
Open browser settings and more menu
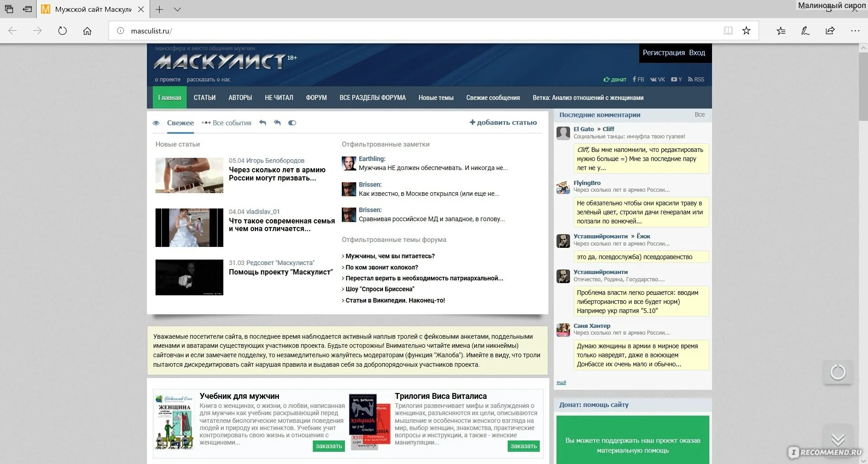coord(855,31)
